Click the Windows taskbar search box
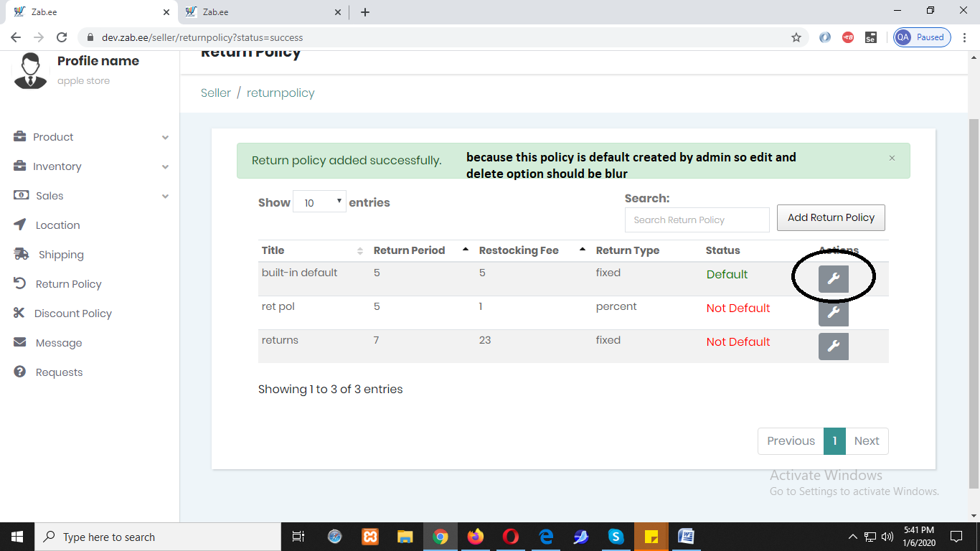 (x=158, y=537)
